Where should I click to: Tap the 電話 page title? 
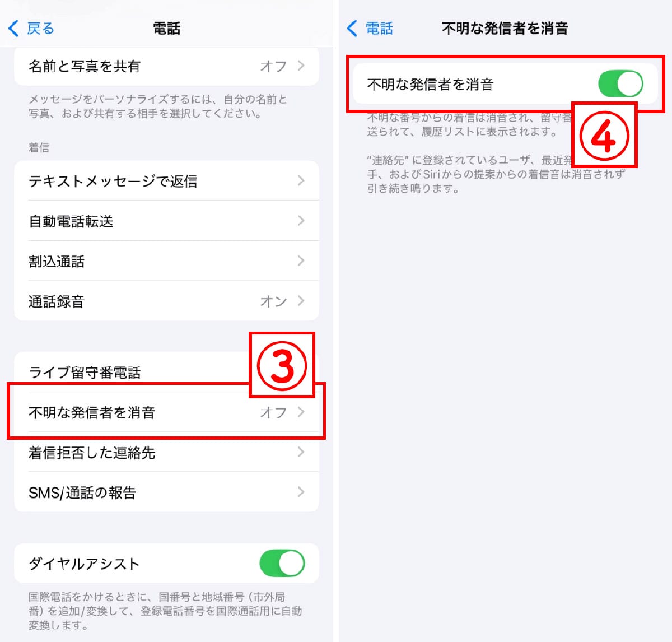coord(167,28)
